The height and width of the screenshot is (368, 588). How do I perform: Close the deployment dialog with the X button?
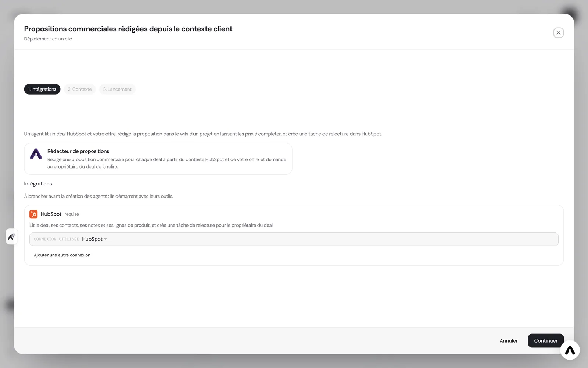(x=558, y=33)
